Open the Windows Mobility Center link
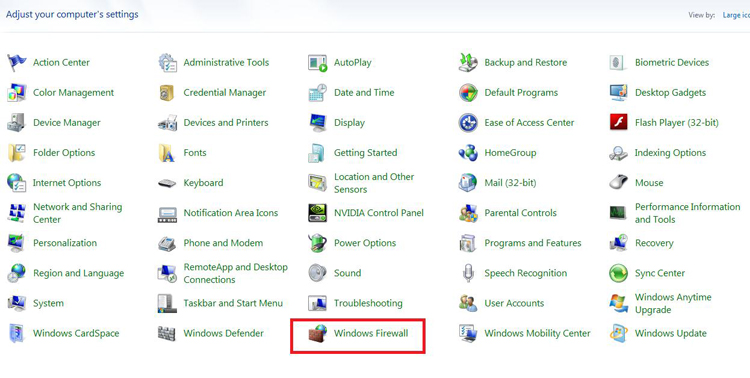 point(538,334)
